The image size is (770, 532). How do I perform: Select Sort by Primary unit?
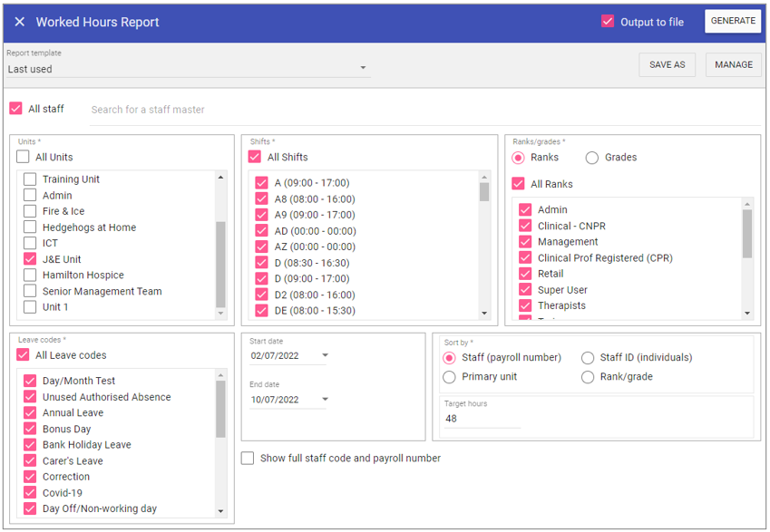tap(449, 377)
